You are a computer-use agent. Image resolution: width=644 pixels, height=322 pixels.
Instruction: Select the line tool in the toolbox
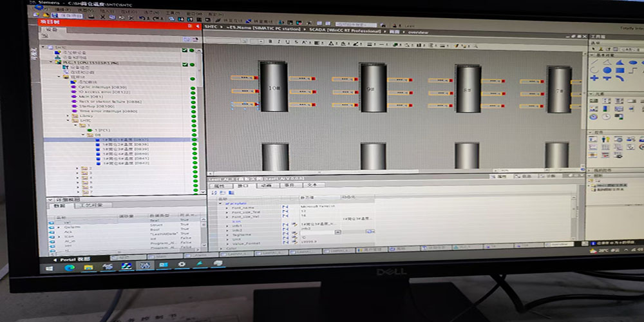coord(595,63)
